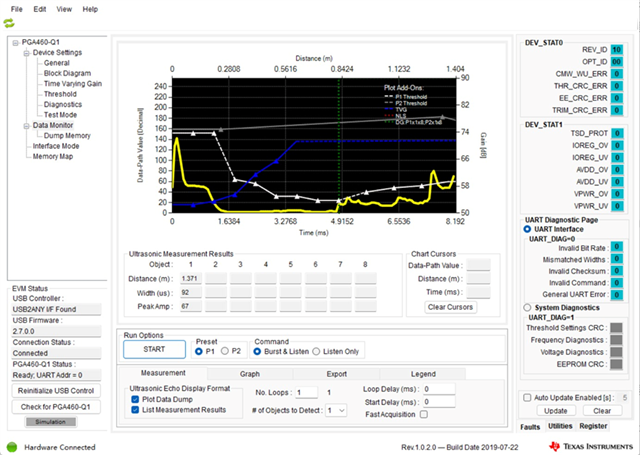
Task: Switch to the Utilities tab
Action: (560, 426)
